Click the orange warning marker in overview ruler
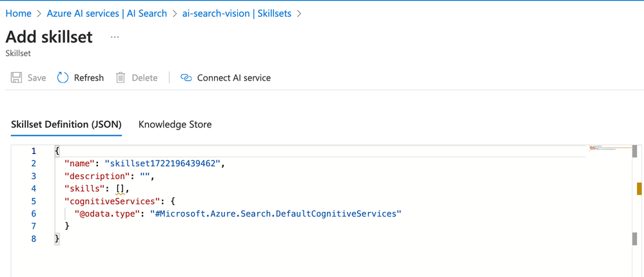This screenshot has width=644, height=277. [639, 189]
